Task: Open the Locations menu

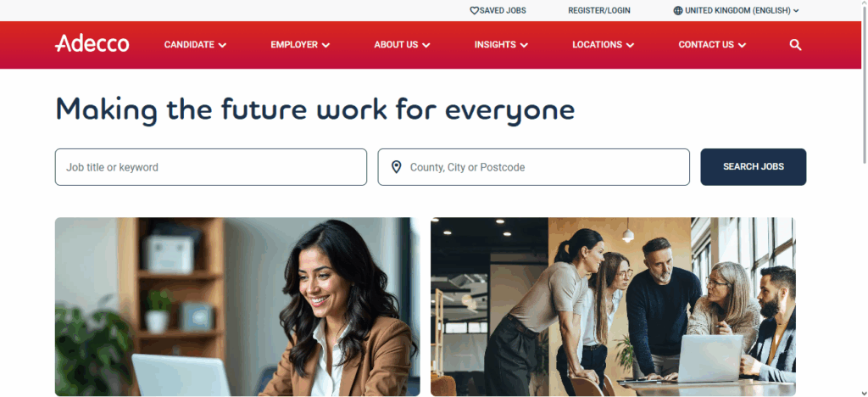Action: pos(603,45)
